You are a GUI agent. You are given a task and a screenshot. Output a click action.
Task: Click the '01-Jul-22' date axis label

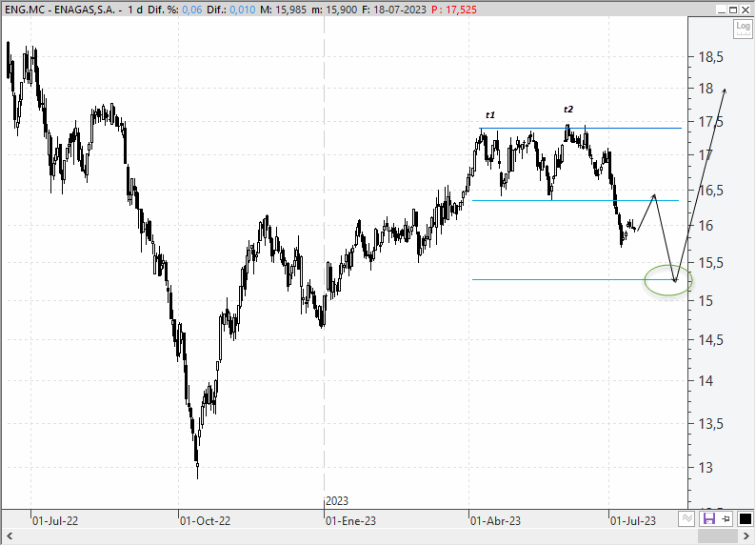coord(55,521)
